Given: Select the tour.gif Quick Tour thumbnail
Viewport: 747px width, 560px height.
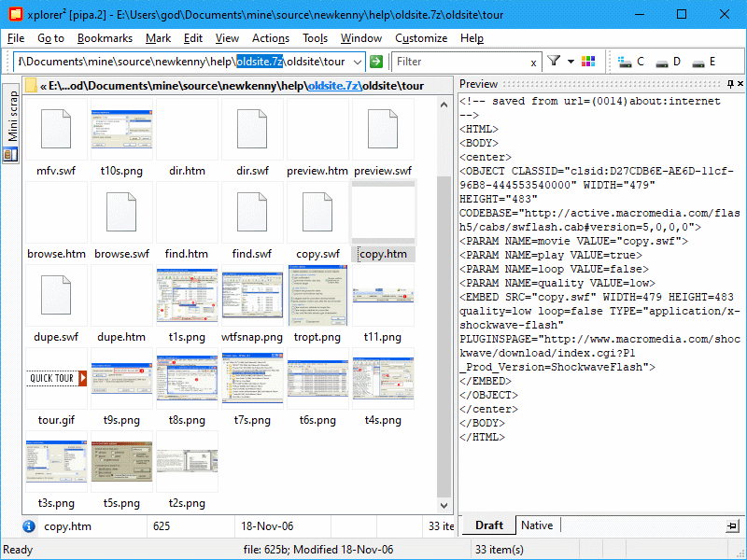Looking at the screenshot, I should point(56,378).
